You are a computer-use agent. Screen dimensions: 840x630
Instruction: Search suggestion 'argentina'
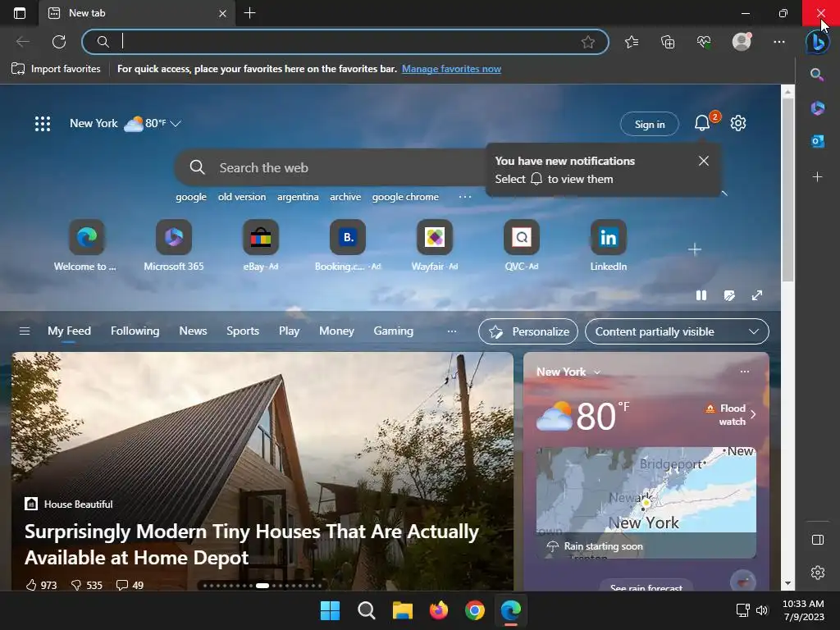[298, 197]
